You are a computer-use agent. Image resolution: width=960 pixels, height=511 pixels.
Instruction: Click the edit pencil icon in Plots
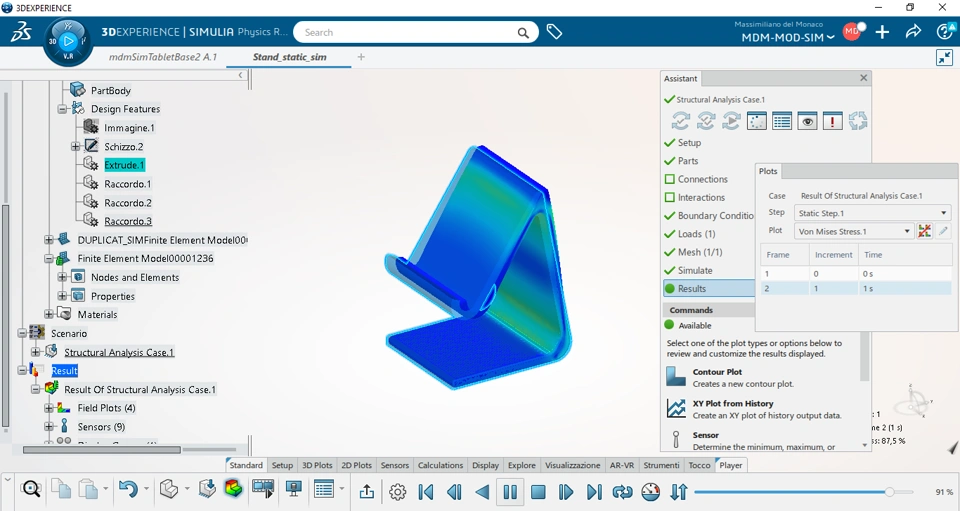point(943,231)
